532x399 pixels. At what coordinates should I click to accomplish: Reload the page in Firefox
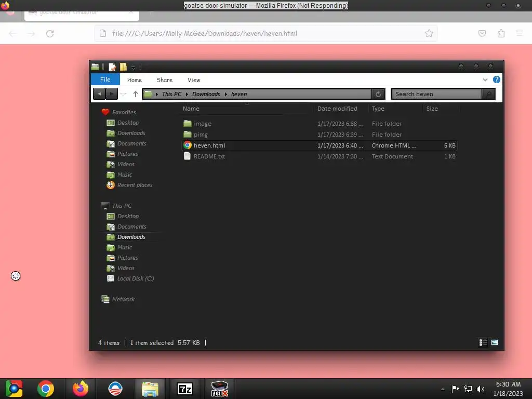[x=50, y=34]
